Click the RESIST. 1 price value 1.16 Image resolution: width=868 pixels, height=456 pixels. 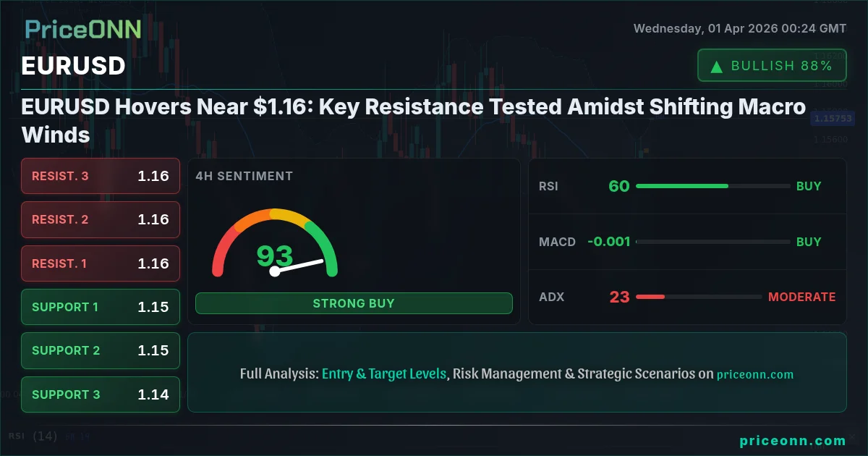[x=153, y=263]
